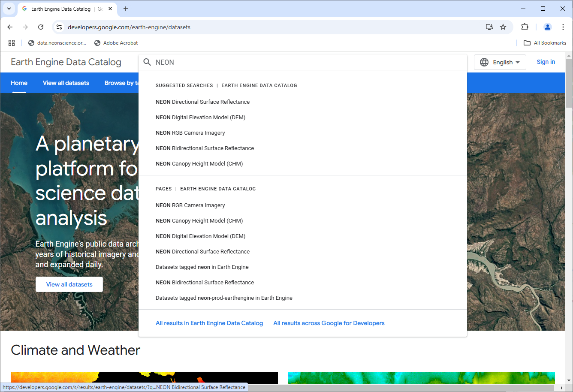Click the Sign in link
Viewport: 573px width, 392px height.
coord(546,62)
